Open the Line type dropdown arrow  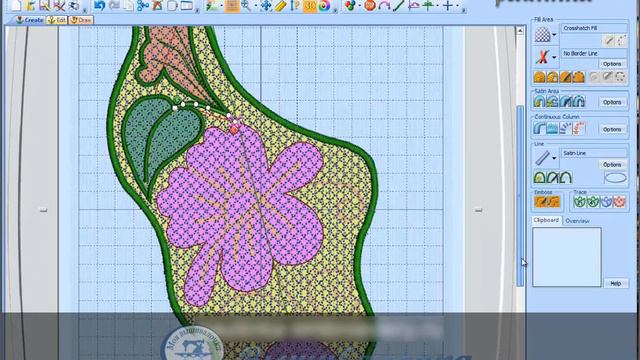pyautogui.click(x=554, y=158)
